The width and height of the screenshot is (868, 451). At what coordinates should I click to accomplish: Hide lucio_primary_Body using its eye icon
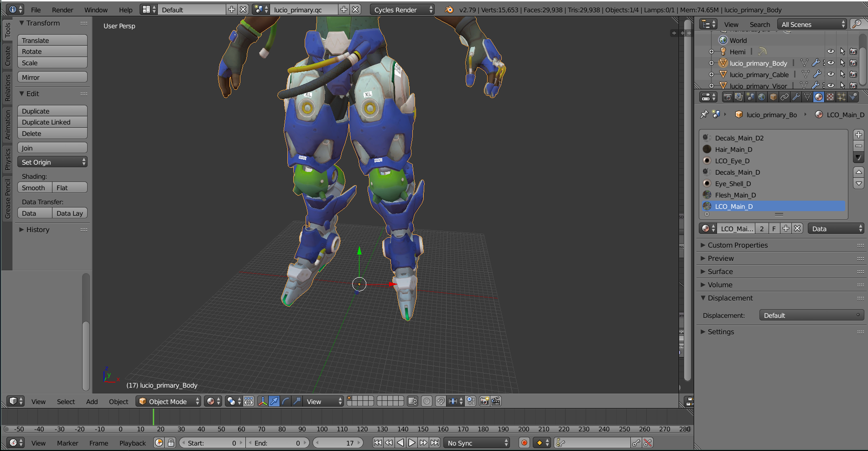(x=831, y=63)
